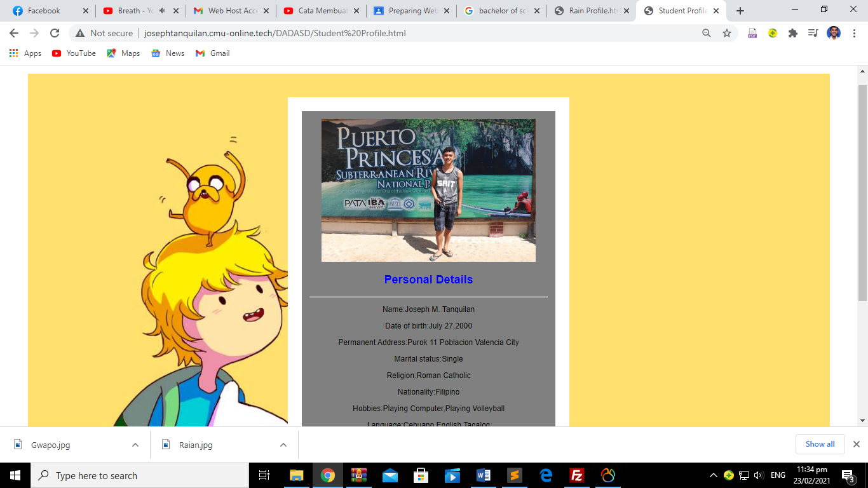Expand options for Raian.jpg download
The width and height of the screenshot is (868, 488).
283,445
